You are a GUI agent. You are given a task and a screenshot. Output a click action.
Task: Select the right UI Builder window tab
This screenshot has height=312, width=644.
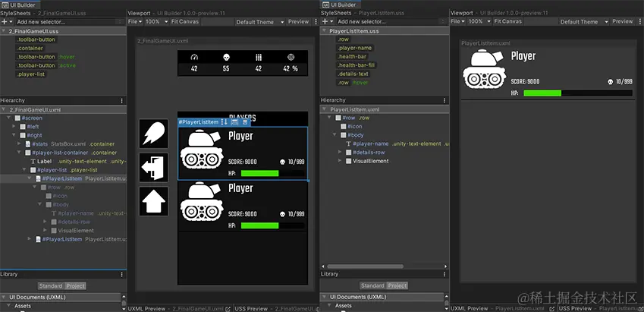[340, 5]
